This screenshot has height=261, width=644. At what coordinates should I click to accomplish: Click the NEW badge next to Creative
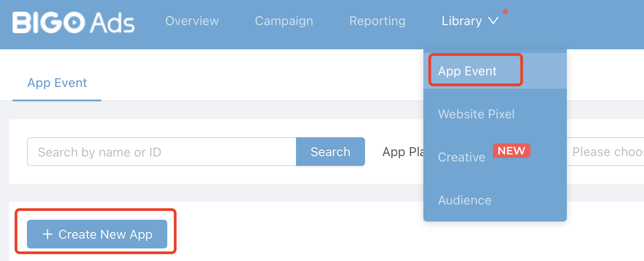coord(511,151)
